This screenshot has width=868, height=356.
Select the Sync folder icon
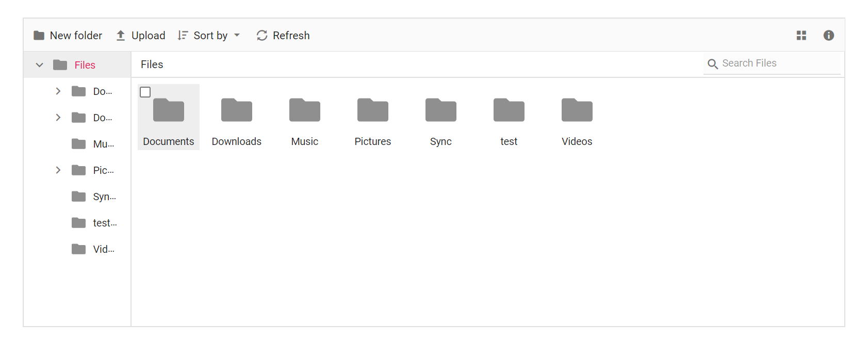(x=441, y=110)
